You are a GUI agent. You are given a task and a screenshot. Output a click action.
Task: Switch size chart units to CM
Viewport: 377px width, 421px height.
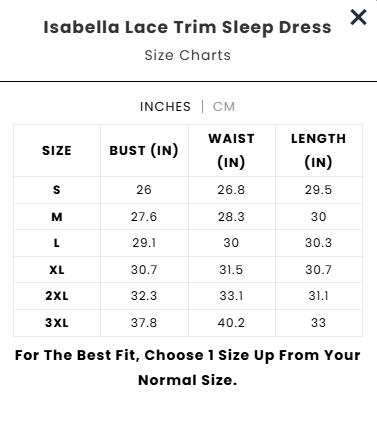point(224,107)
